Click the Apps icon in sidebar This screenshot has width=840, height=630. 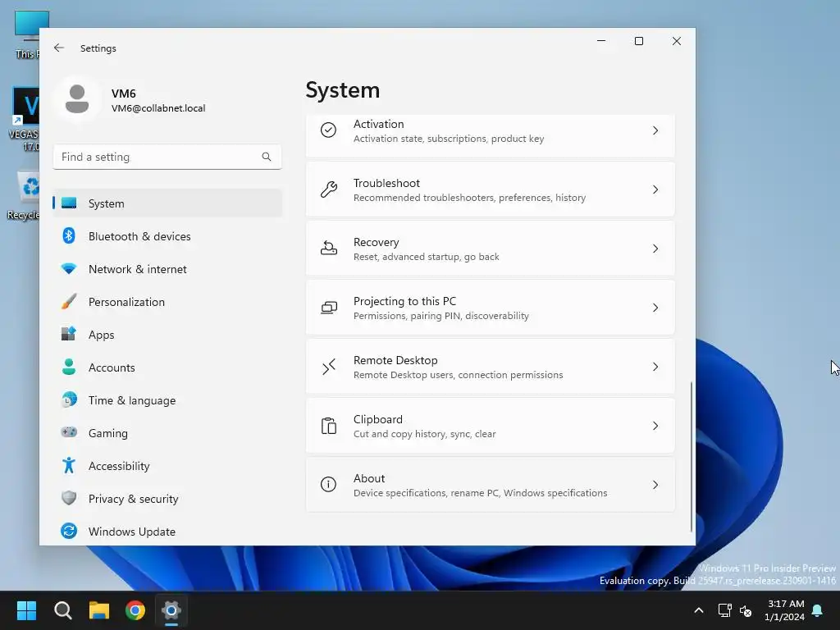[x=69, y=335]
